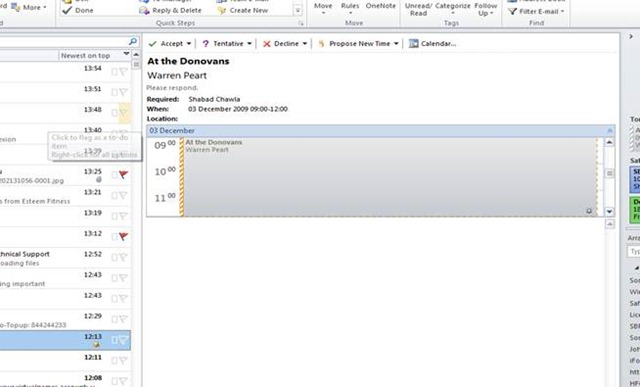The width and height of the screenshot is (640, 387).
Task: Click required attendee Shabad Chawla
Action: 214,99
